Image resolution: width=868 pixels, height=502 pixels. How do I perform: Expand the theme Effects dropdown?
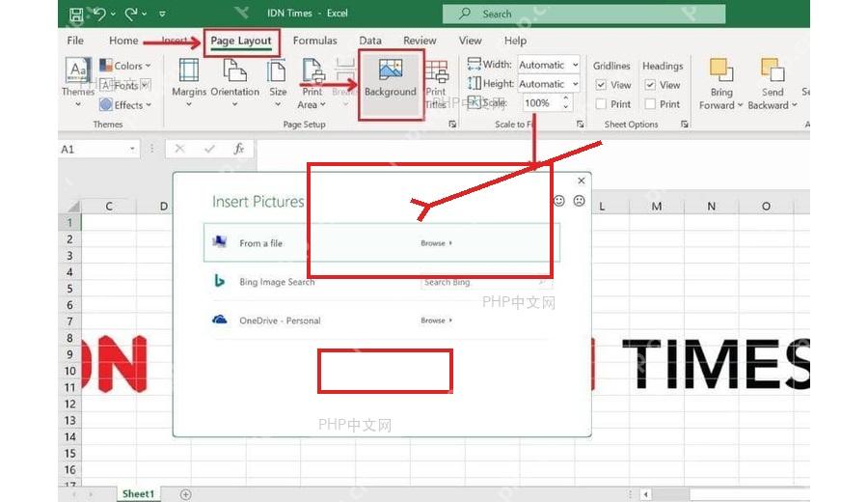tap(125, 104)
